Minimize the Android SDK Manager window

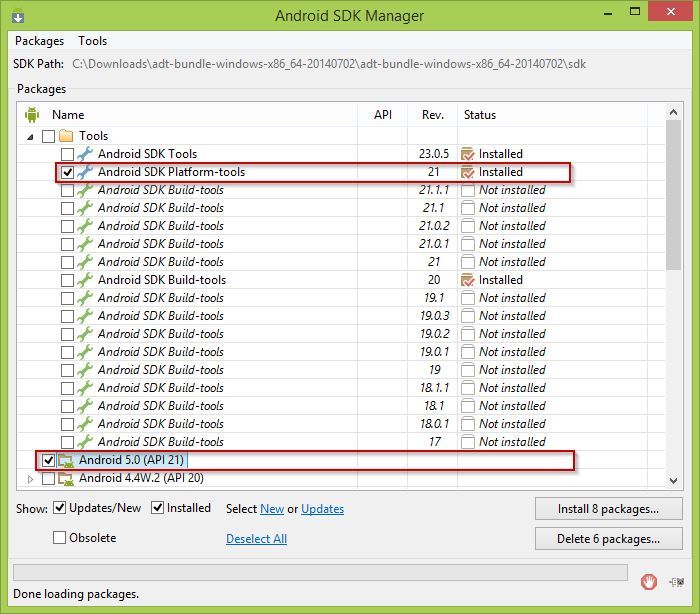click(x=608, y=13)
